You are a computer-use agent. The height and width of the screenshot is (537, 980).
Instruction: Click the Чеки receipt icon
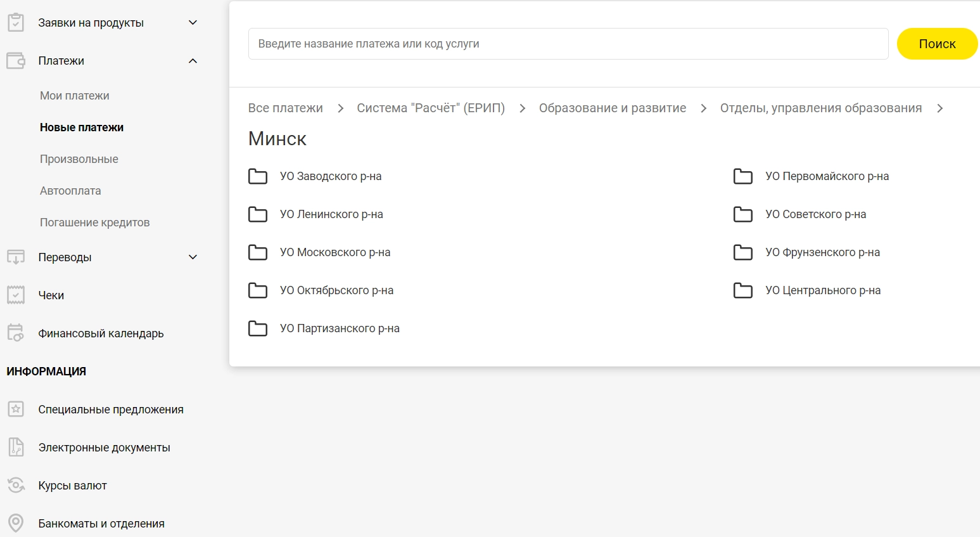tap(16, 295)
